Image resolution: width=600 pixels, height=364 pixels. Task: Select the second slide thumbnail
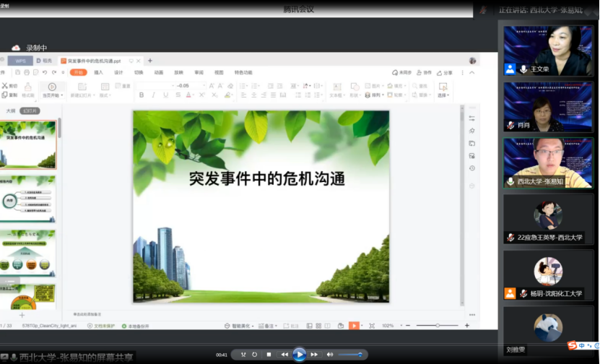(29, 200)
